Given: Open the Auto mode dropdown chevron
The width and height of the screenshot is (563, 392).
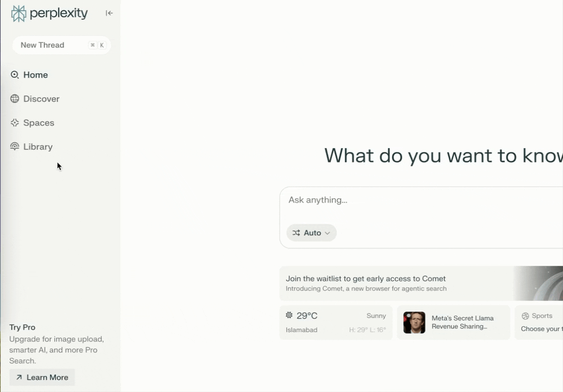Looking at the screenshot, I should (327, 233).
